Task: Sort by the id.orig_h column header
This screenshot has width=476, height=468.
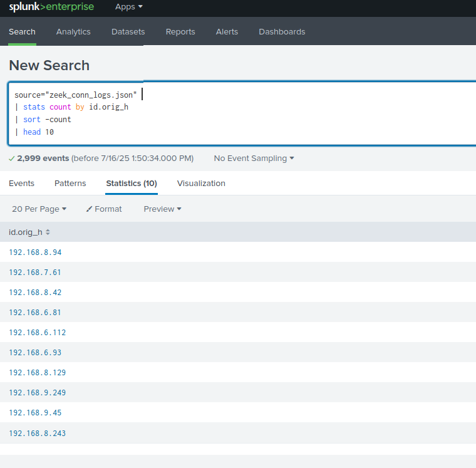Action: (29, 232)
